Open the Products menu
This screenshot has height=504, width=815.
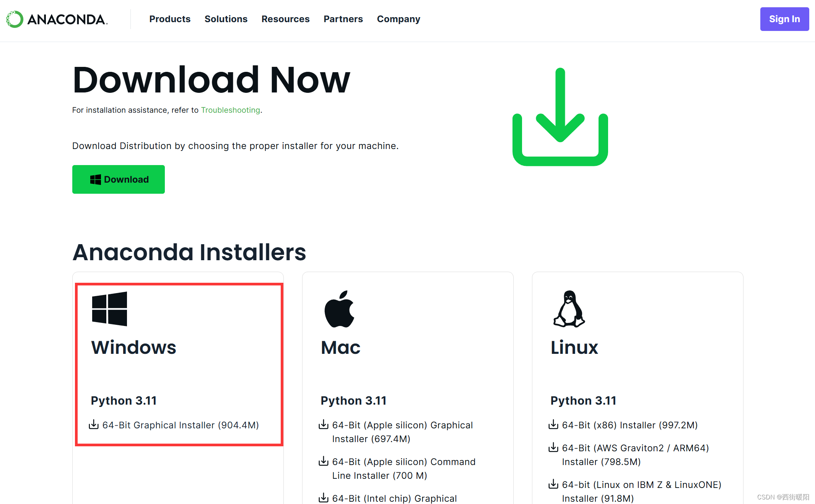[170, 19]
